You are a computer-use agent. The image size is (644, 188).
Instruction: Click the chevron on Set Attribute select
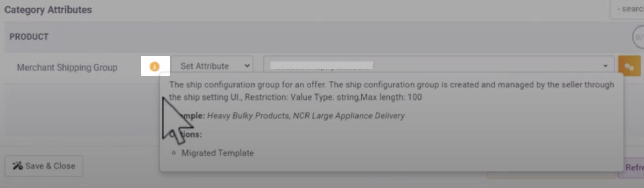[x=247, y=66]
